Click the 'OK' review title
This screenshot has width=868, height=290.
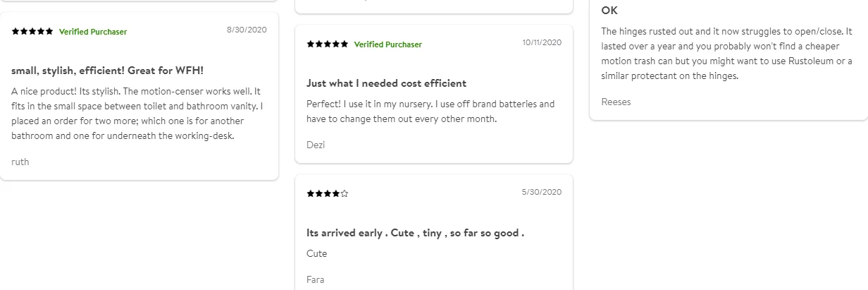tap(609, 11)
